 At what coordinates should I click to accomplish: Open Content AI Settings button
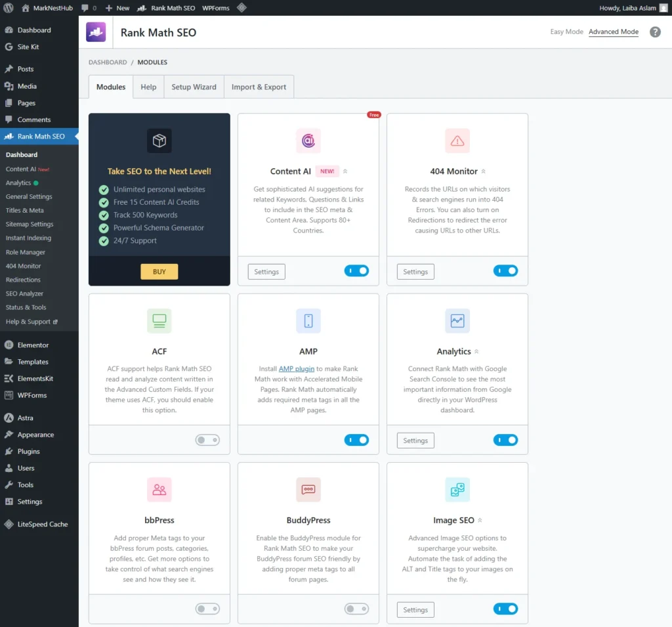coord(266,271)
